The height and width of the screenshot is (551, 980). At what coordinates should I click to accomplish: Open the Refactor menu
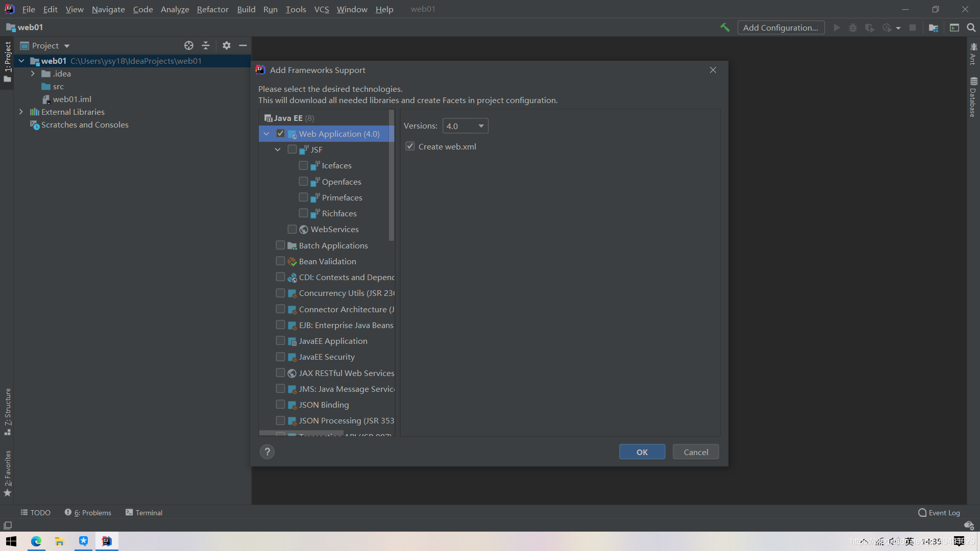[213, 9]
